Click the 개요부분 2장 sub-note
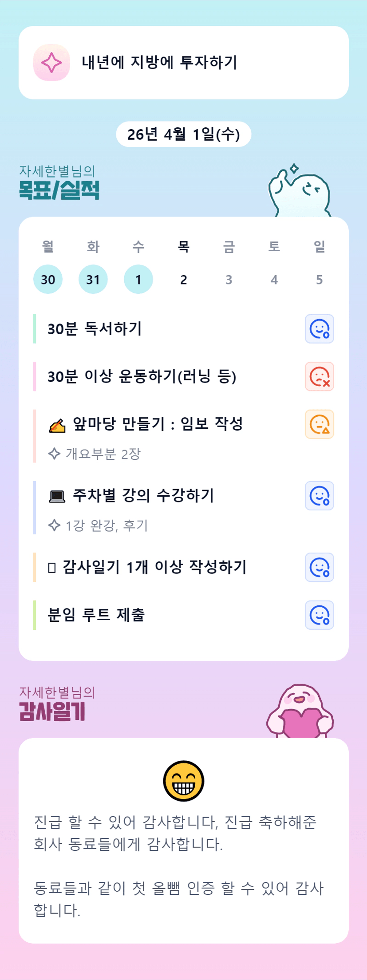 pyautogui.click(x=103, y=454)
